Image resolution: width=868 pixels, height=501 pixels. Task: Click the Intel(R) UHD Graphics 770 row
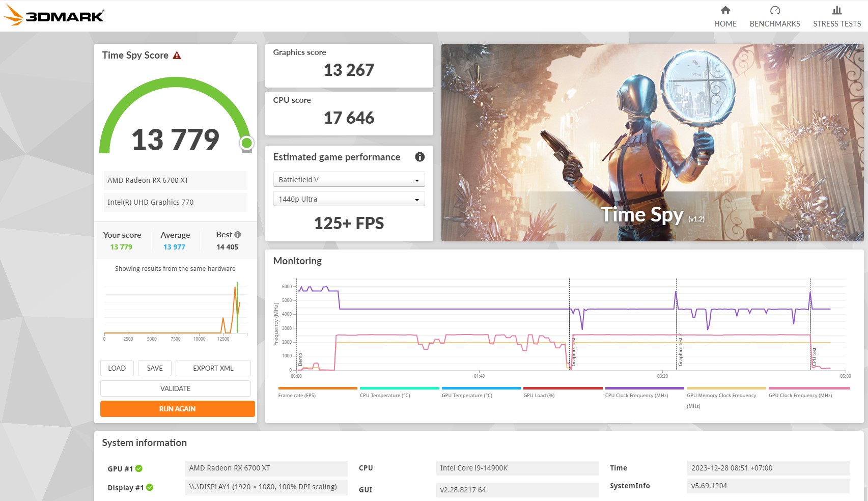176,202
